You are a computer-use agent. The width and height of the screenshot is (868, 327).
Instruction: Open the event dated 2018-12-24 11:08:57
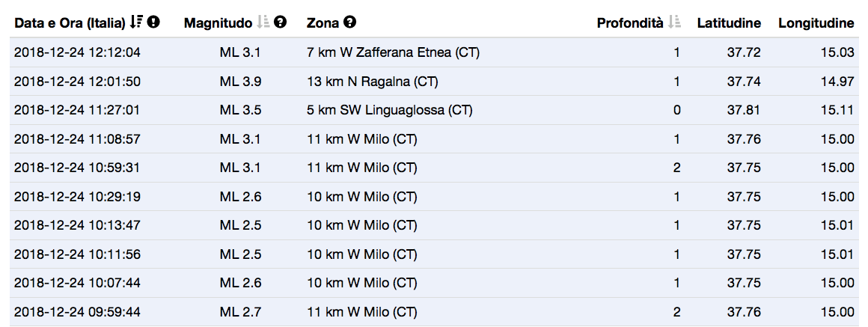(77, 139)
